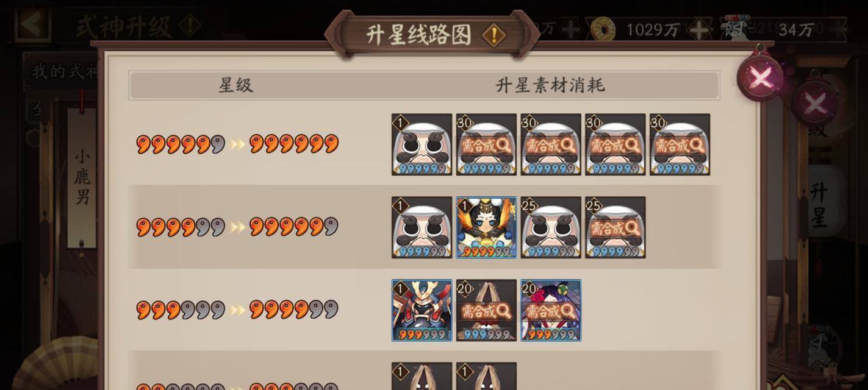The image size is (868, 390).
Task: Click last level 30 需合成 daruma in first row
Action: click(680, 144)
